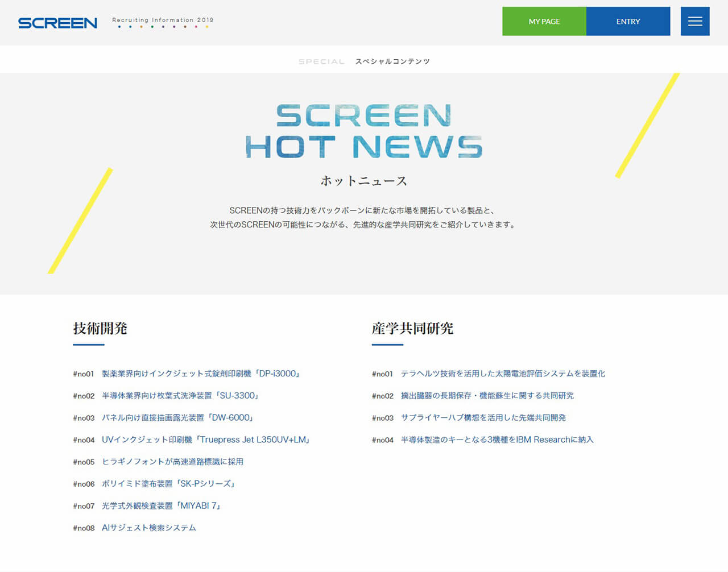
Task: Open Truepress Jet L350UV+LM article link
Action: tap(205, 440)
